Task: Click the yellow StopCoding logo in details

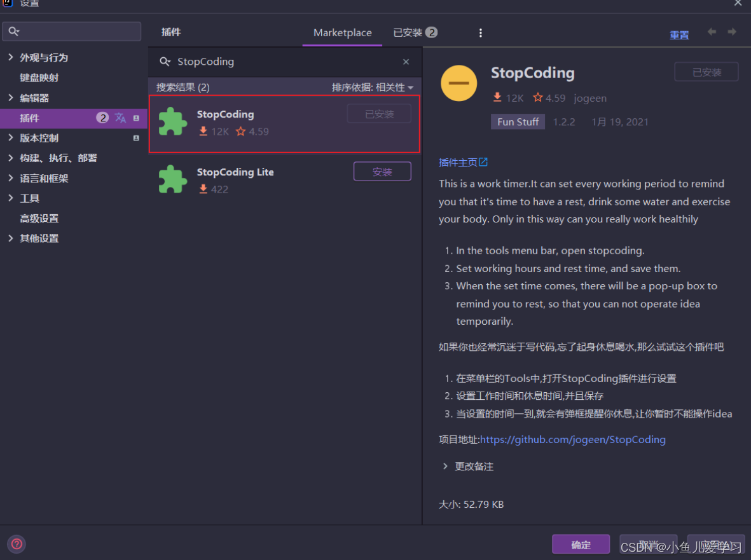Action: click(x=459, y=83)
